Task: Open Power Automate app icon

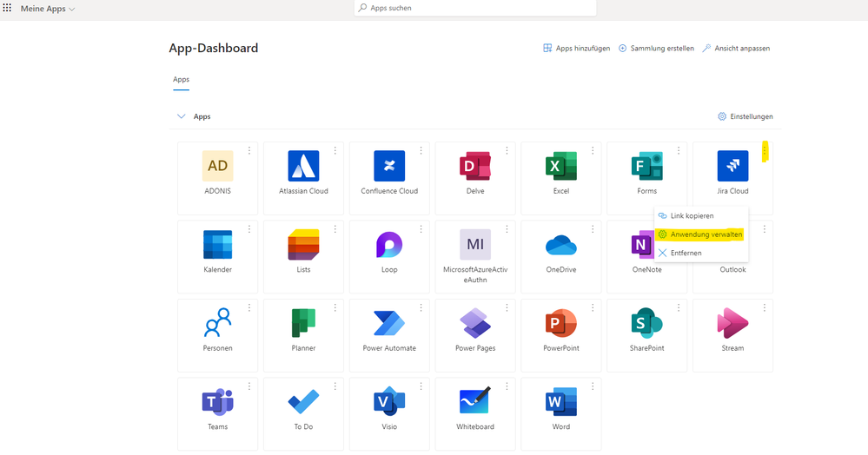Action: coord(389,323)
